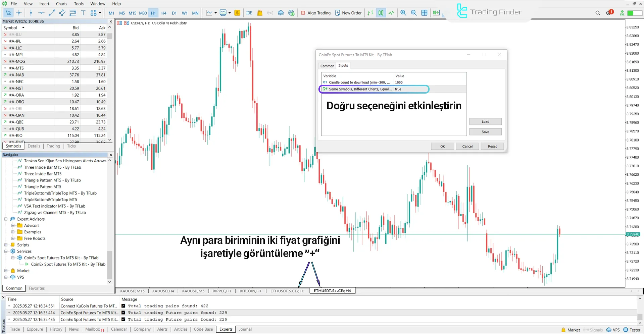
Task: Select the equidistant channel tool
Action: click(x=62, y=13)
